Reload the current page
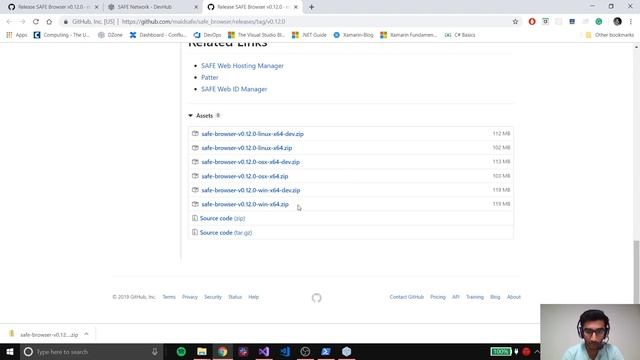Image resolution: width=640 pixels, height=360 pixels. point(36,22)
